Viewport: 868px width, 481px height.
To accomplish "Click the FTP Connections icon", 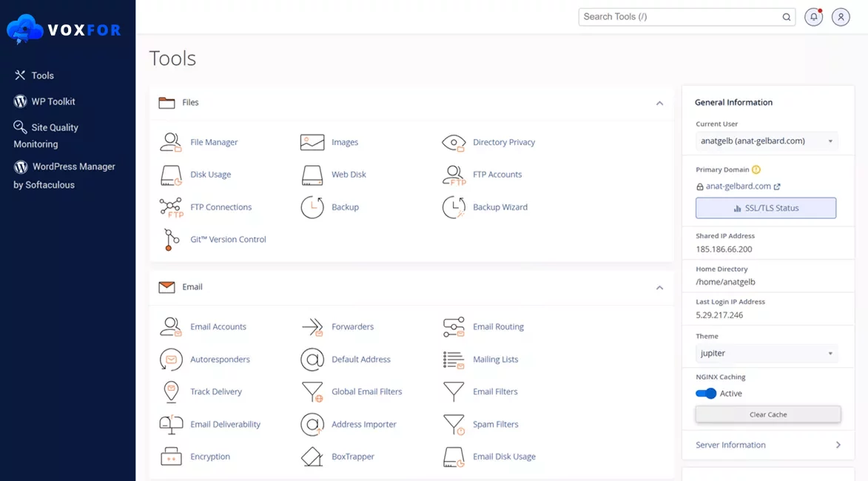I will pos(171,207).
